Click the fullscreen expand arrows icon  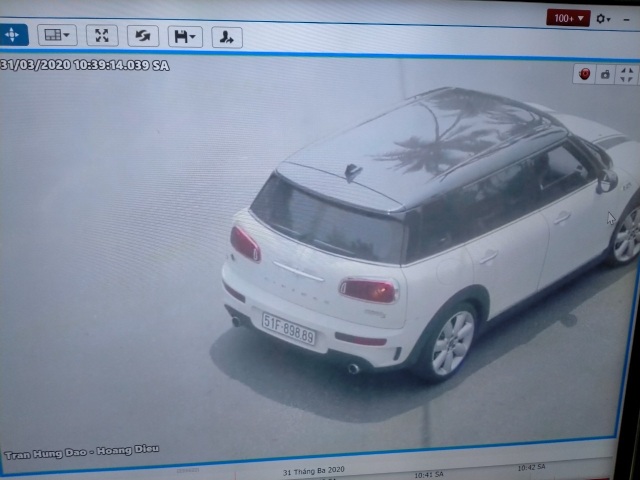pos(101,36)
